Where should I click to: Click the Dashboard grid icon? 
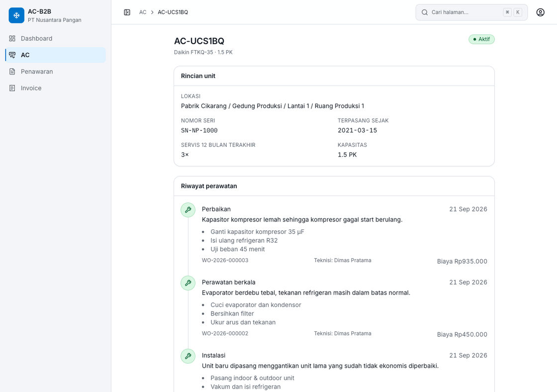pos(12,38)
